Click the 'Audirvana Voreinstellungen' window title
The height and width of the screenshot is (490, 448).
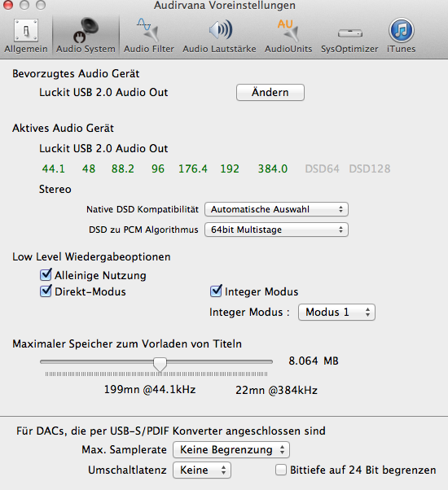[x=225, y=6]
